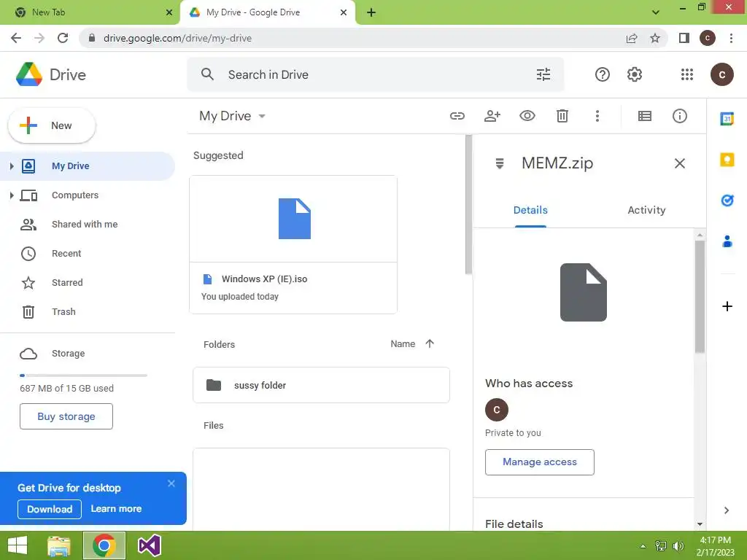Click the Remove trash can toolbar icon
Screen dimensions: 747x560
(x=562, y=116)
